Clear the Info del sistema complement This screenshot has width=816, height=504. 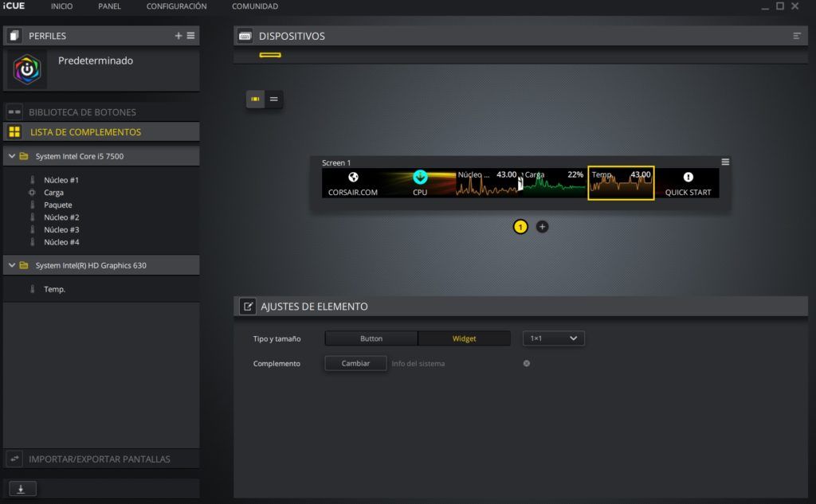click(x=527, y=364)
